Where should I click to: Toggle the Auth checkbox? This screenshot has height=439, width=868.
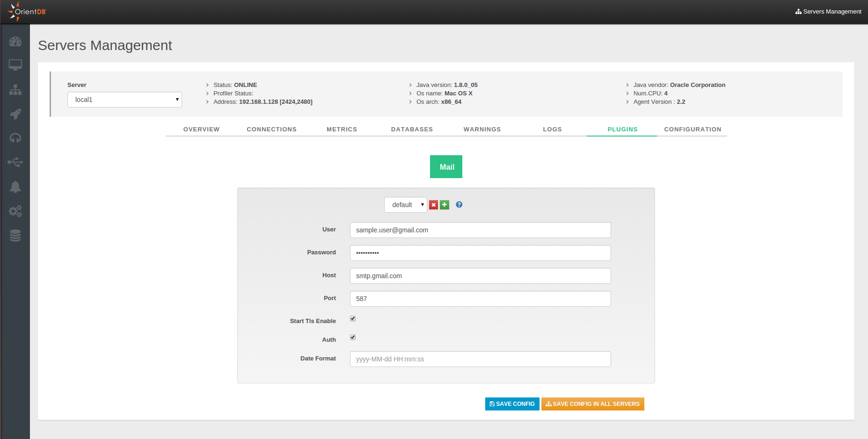353,337
